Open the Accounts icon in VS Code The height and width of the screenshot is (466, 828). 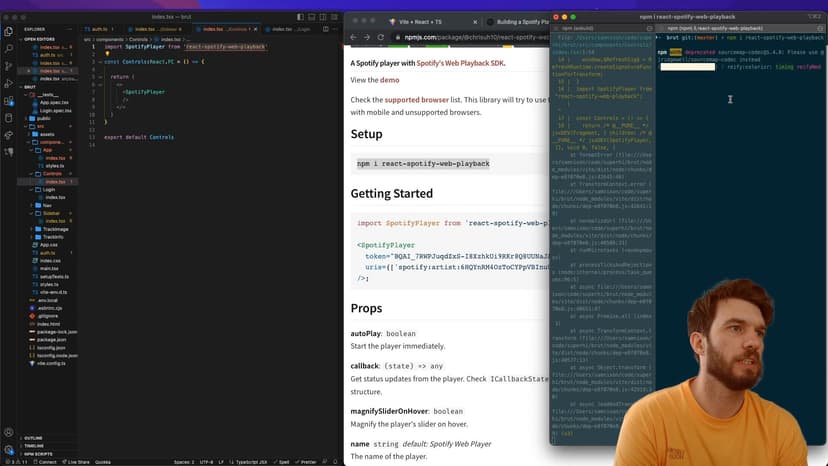click(x=8, y=432)
